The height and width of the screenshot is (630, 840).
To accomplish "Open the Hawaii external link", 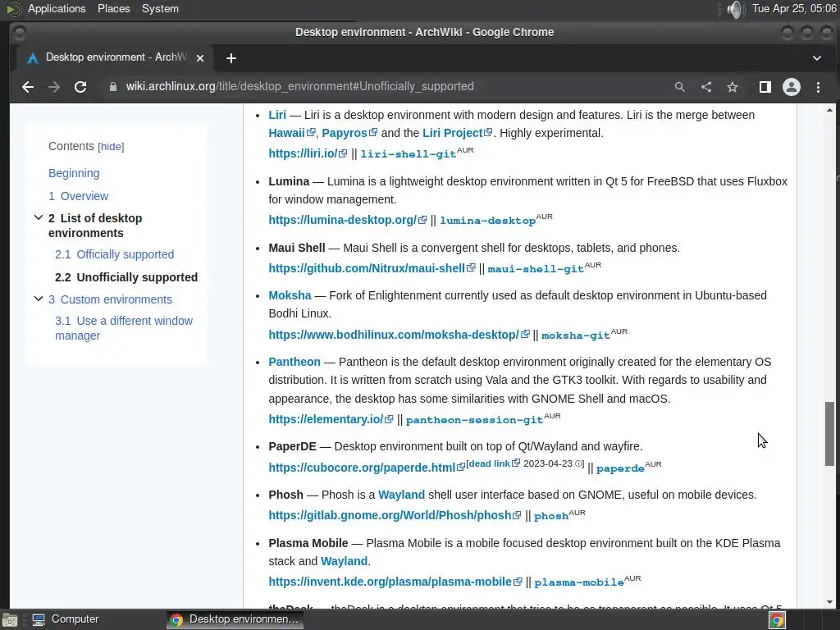I will tap(291, 133).
